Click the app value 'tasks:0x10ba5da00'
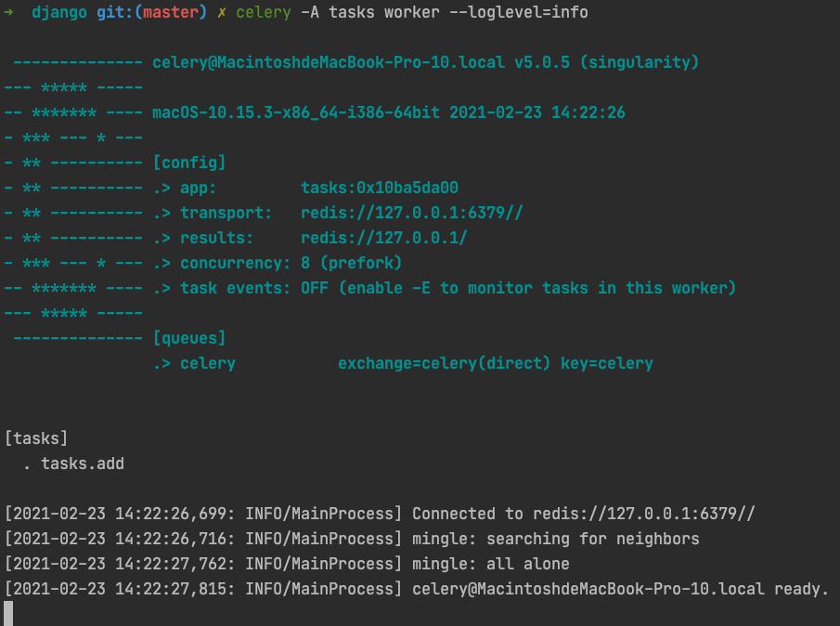This screenshot has height=626, width=840. [x=380, y=188]
